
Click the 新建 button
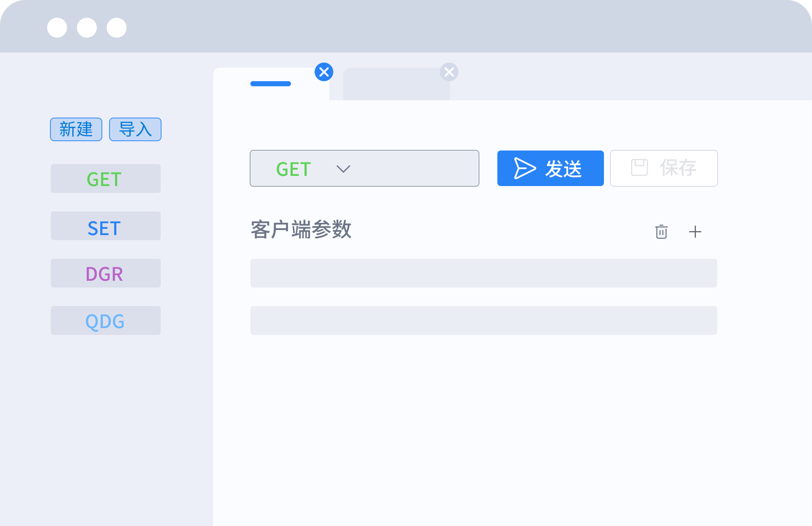click(x=76, y=129)
